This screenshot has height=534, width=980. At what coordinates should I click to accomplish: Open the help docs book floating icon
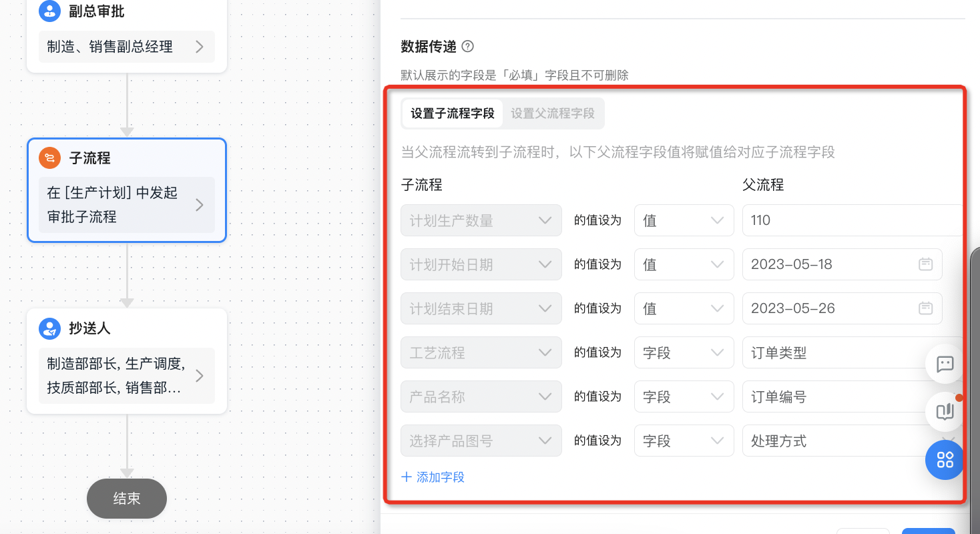(x=945, y=412)
